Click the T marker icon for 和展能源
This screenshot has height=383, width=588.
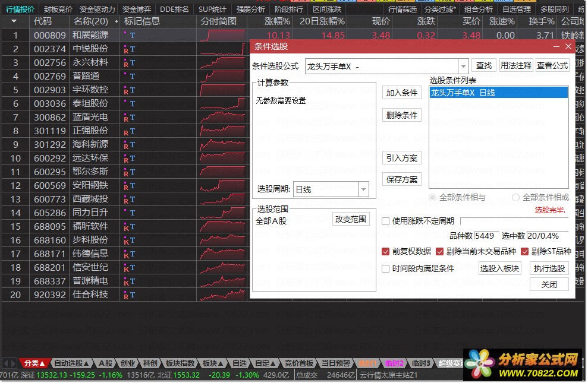pos(133,36)
